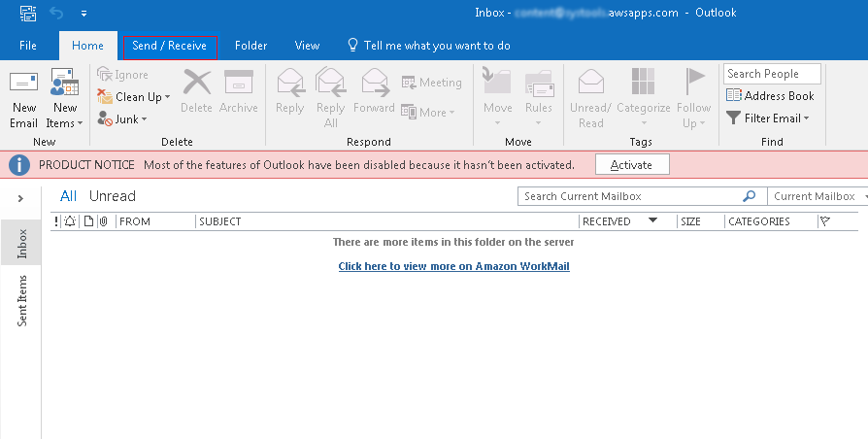The height and width of the screenshot is (439, 868).
Task: Select the Inbox folder in sidebar
Action: point(21,243)
